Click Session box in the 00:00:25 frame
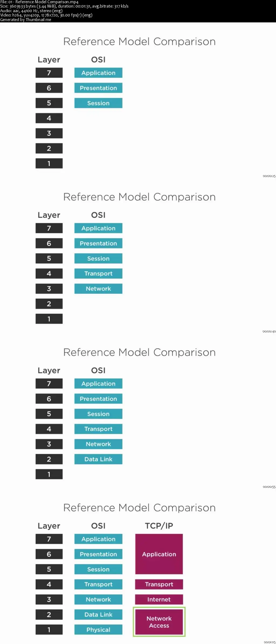Viewport: 276px width, 644px height. [98, 103]
